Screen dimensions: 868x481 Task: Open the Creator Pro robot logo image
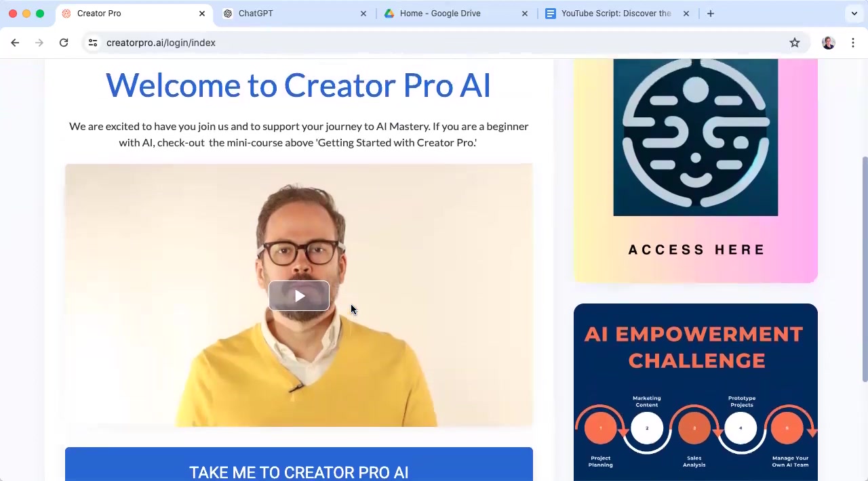pyautogui.click(x=696, y=138)
